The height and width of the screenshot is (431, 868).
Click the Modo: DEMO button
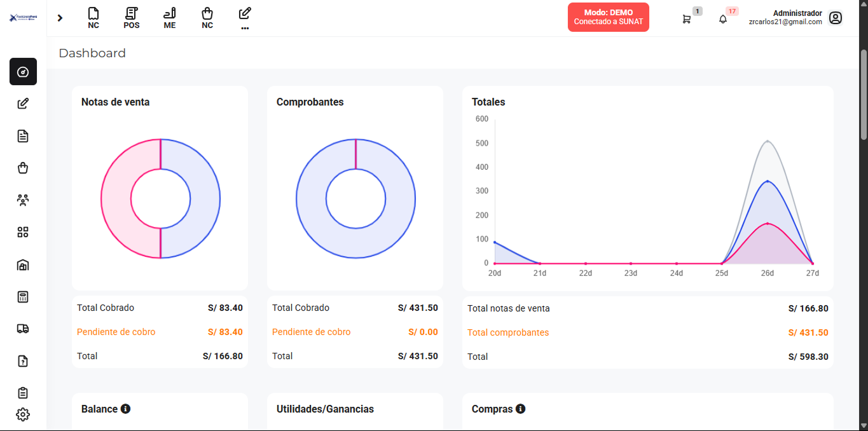point(608,17)
